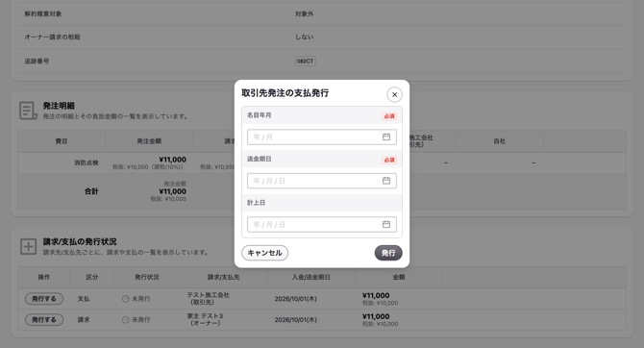Submit with the dark 発行 button

[x=388, y=253]
